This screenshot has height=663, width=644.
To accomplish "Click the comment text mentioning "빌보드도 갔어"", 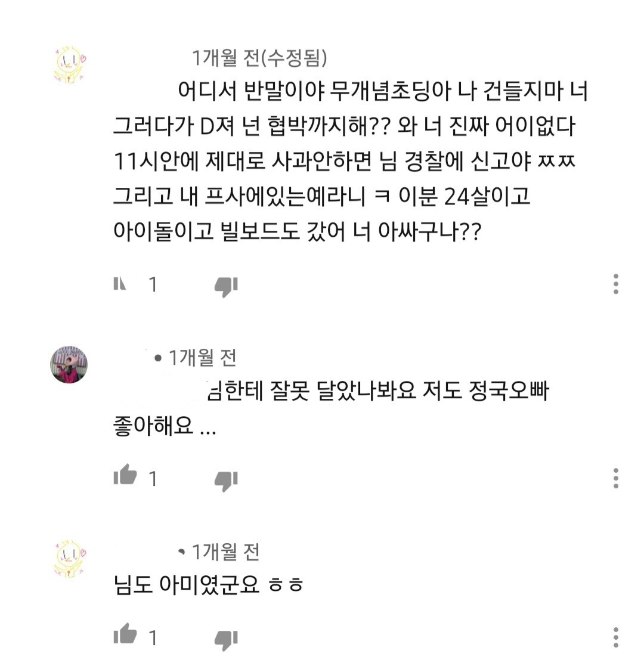I will pos(296,231).
